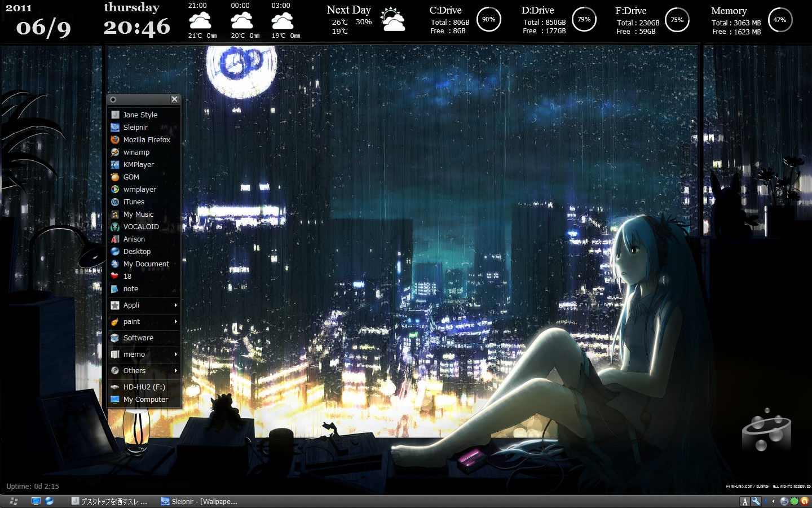Click the blue wrench tool icon on the taskbar
Screen dimensions: 812x508
coord(756,501)
